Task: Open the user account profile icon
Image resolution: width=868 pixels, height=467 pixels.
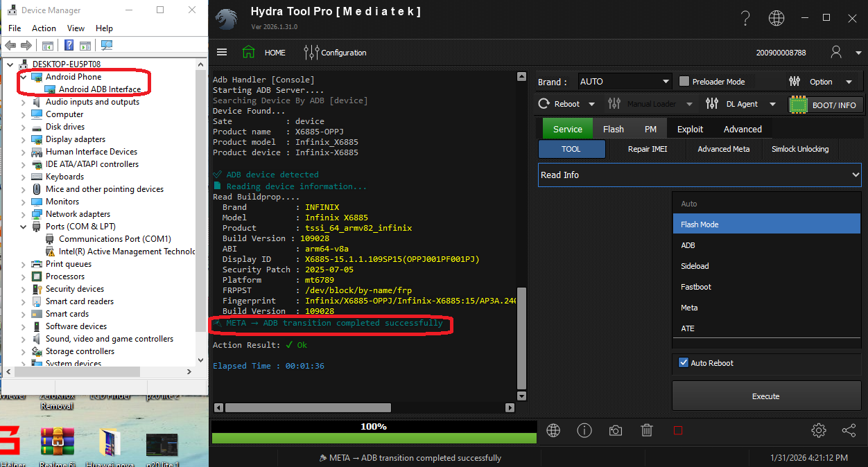Action: pos(836,52)
